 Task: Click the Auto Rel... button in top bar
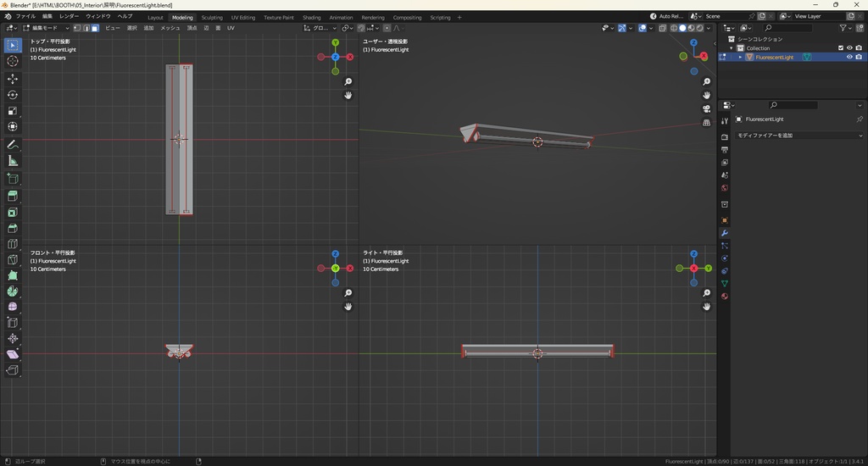point(666,16)
